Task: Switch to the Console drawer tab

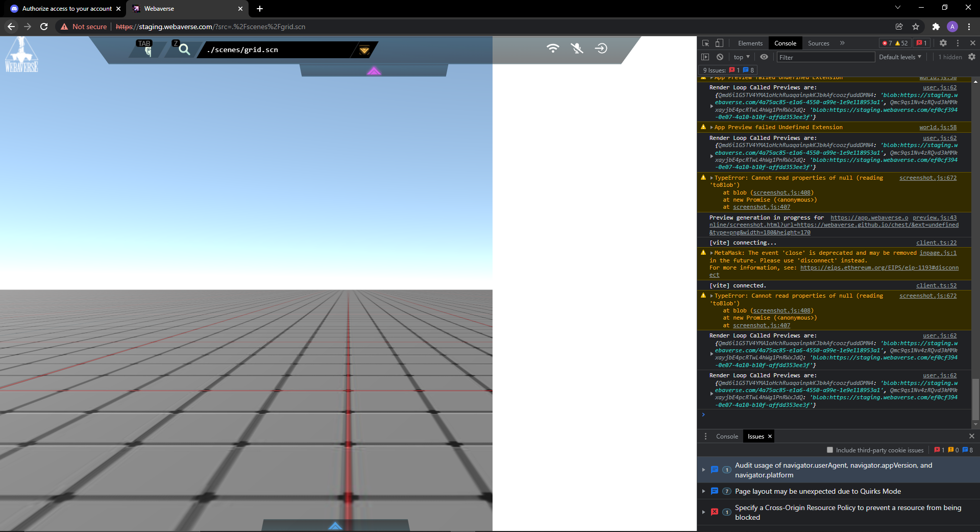Action: (x=727, y=437)
